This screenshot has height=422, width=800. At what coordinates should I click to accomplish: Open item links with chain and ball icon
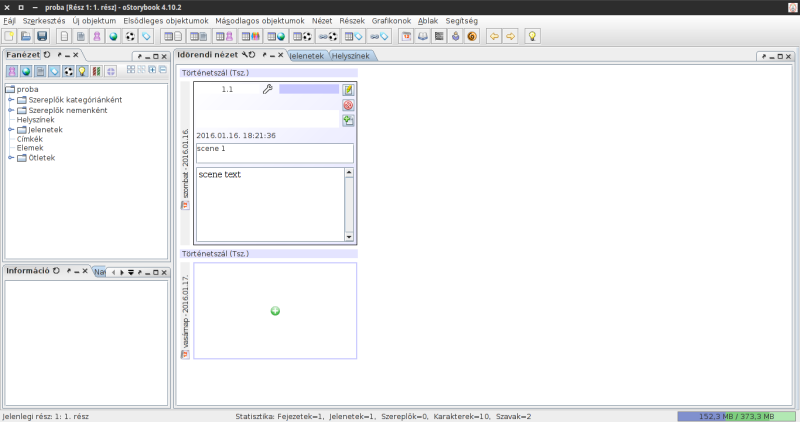pyautogui.click(x=328, y=36)
